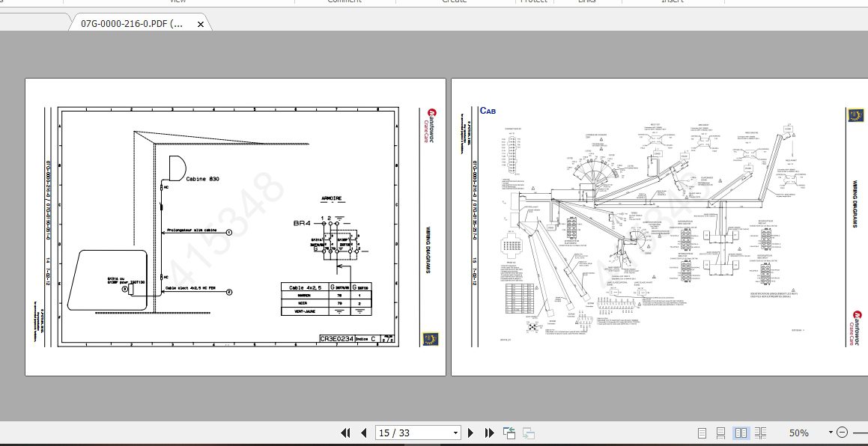Go to the first page
The image size is (868, 446).
pos(346,433)
